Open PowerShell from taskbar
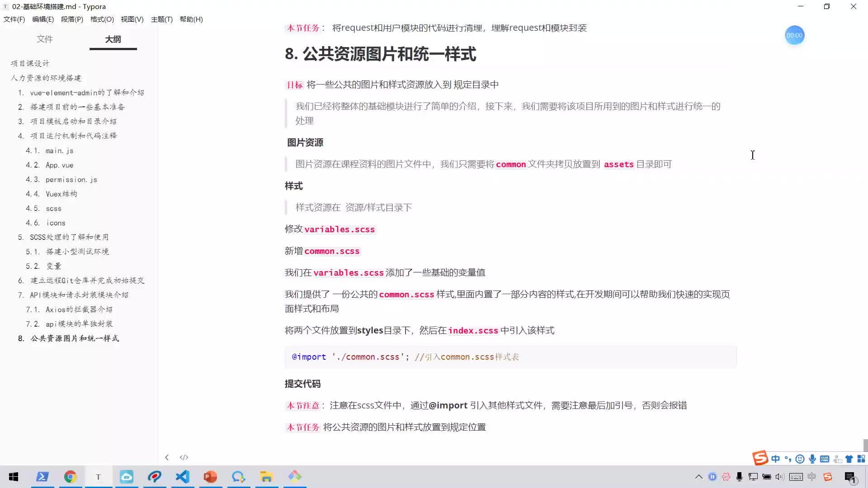 coord(42,477)
